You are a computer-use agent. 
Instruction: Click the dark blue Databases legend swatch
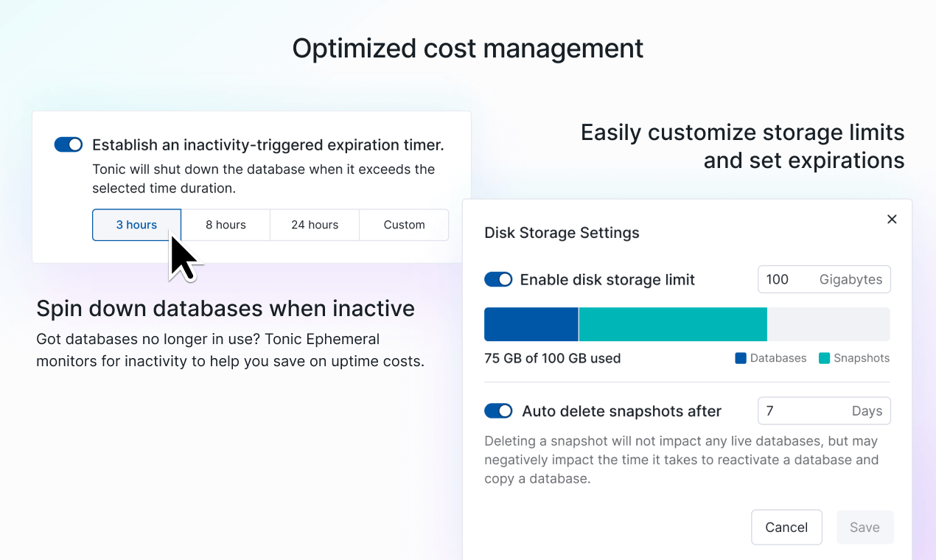click(x=741, y=358)
